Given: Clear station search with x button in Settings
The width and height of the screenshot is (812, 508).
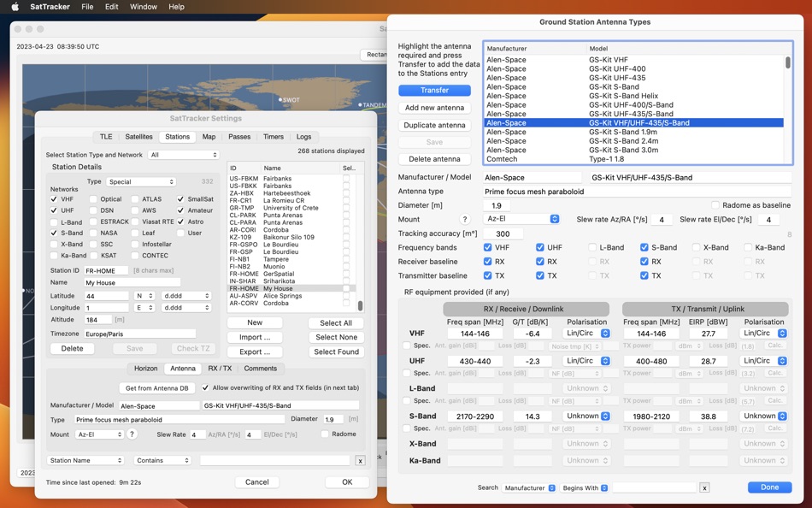Looking at the screenshot, I should [x=361, y=460].
